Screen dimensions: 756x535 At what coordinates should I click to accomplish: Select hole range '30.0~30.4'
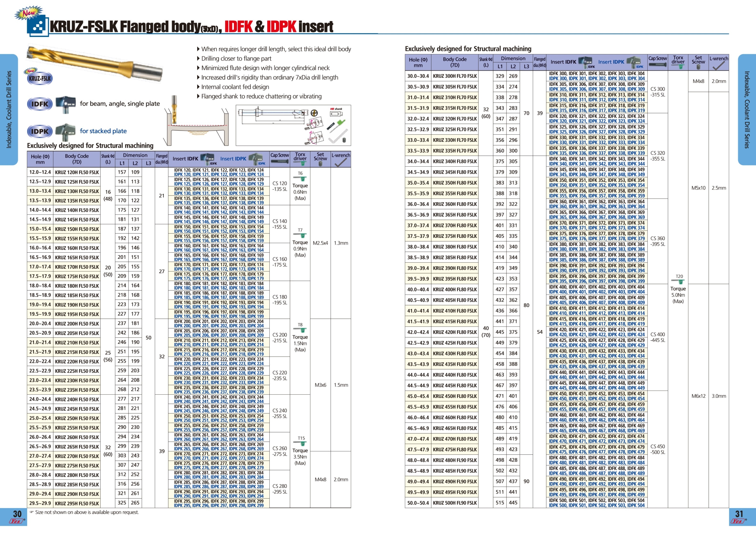pos(418,76)
